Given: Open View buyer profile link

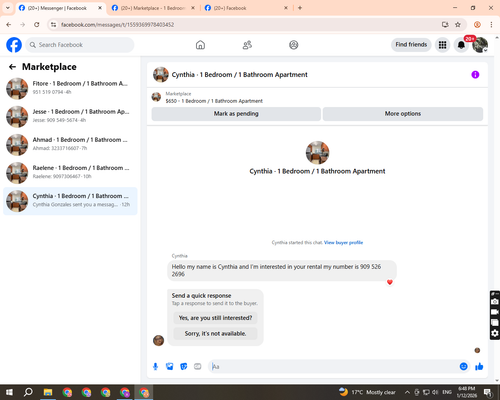Looking at the screenshot, I should (x=343, y=243).
